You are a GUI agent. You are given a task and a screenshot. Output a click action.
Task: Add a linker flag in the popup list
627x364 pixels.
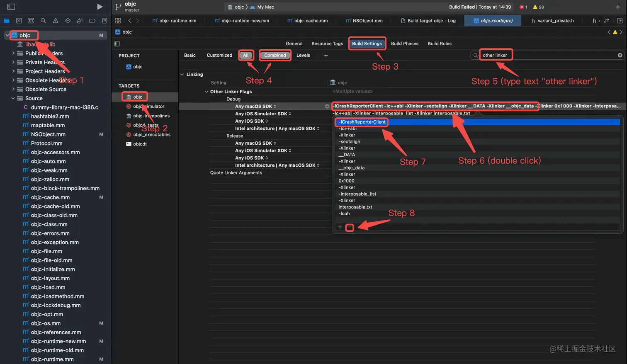(x=340, y=227)
